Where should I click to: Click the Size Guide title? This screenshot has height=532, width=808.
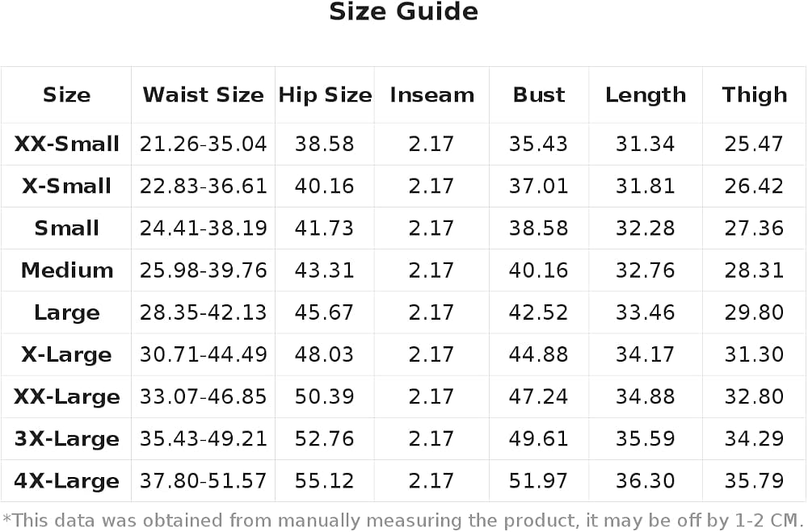click(403, 12)
